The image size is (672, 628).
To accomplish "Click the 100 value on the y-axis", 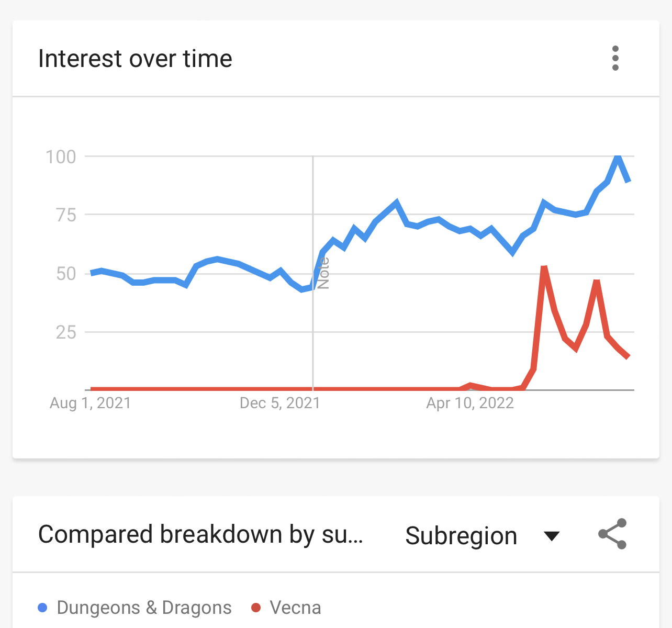I will click(61, 156).
